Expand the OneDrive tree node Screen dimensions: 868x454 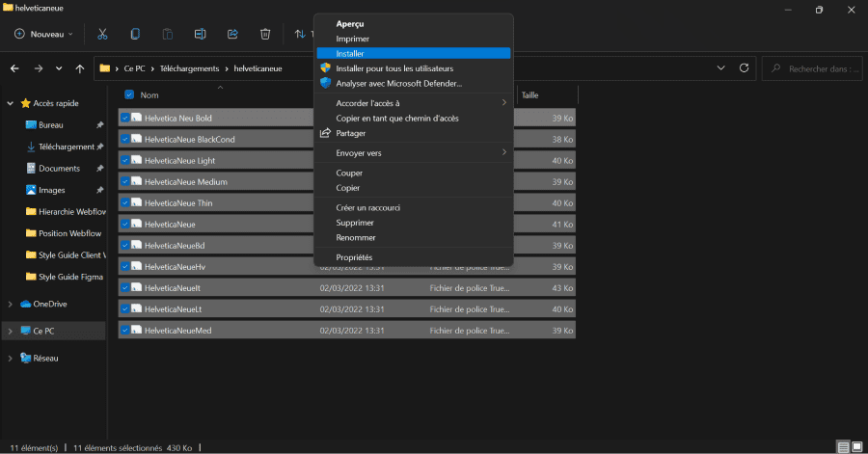point(10,305)
